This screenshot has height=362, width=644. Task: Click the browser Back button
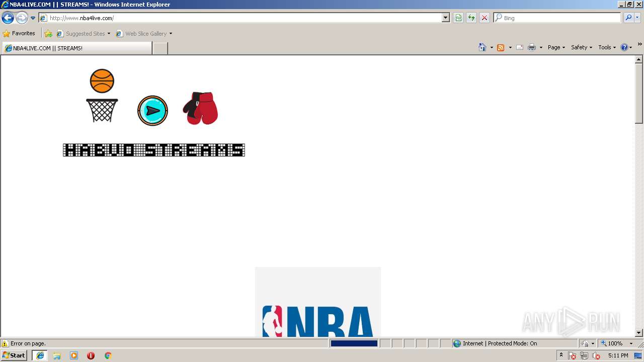point(8,18)
